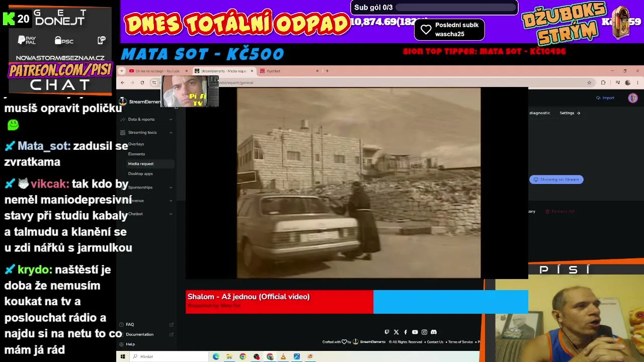Open the browser media control icon
This screenshot has width=644, height=362.
[x=617, y=82]
